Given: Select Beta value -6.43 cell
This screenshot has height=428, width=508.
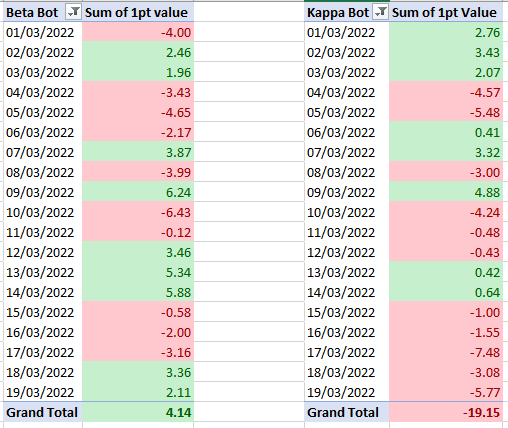Looking at the screenshot, I should pyautogui.click(x=138, y=212).
